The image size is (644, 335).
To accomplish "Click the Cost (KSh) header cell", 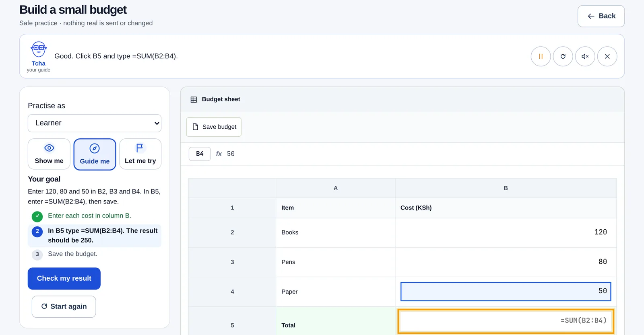I will point(506,208).
